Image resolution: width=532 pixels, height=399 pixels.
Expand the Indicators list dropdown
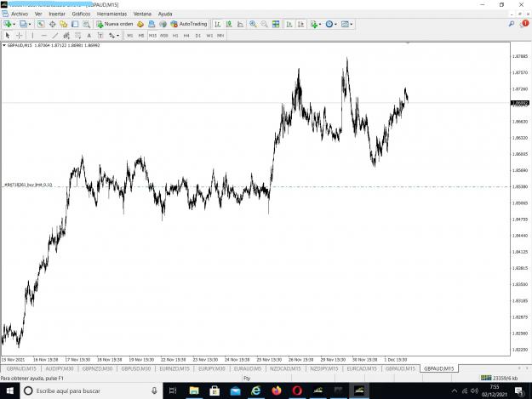(x=320, y=24)
